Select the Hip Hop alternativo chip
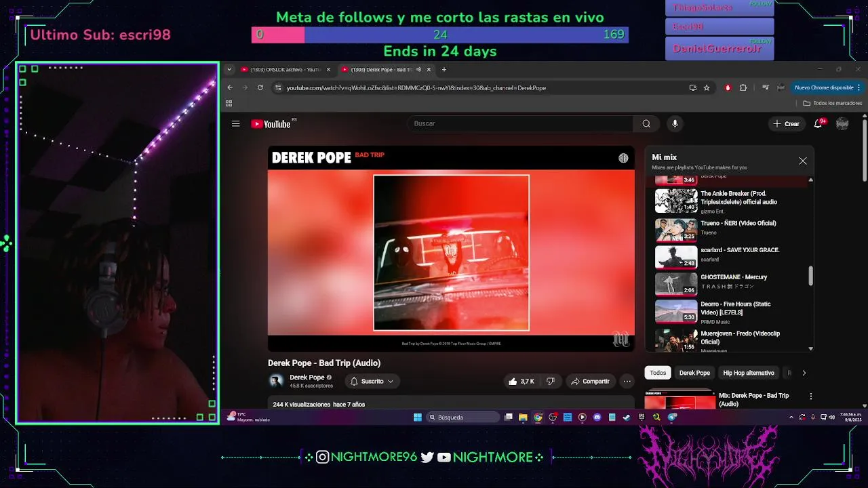This screenshot has width=868, height=488. click(x=748, y=373)
